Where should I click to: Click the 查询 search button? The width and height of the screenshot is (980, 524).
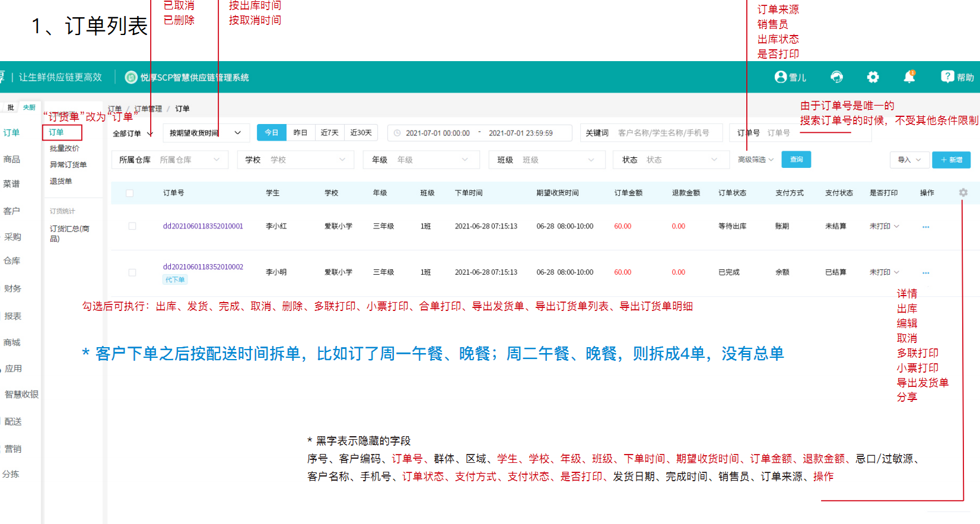click(796, 160)
